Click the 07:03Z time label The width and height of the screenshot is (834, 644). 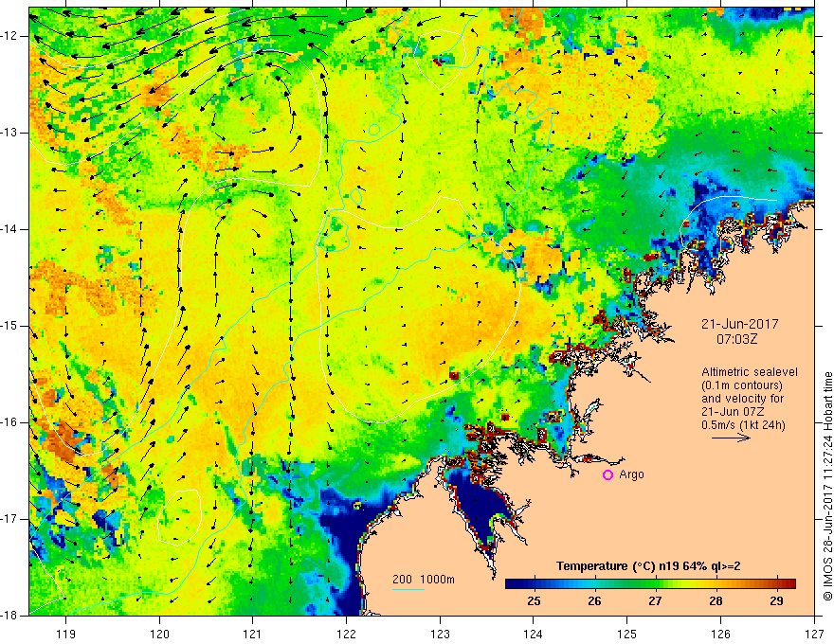[736, 339]
